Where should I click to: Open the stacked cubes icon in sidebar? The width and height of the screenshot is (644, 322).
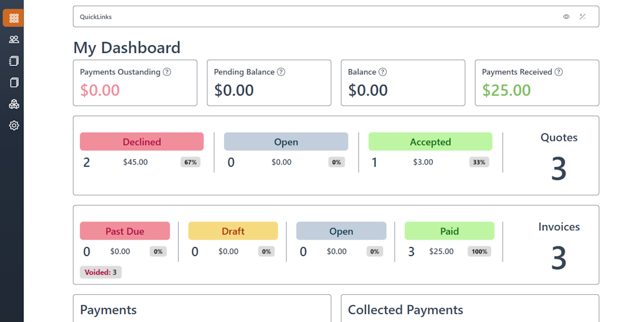[x=14, y=104]
